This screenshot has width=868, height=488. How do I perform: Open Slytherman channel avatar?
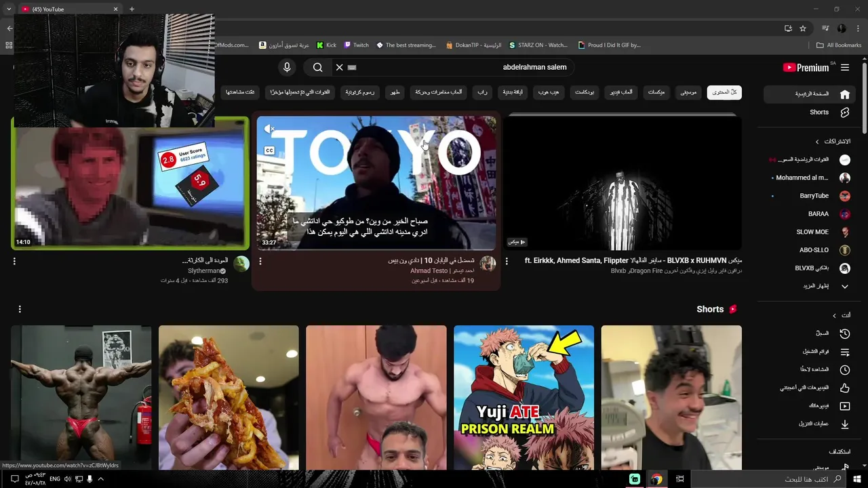click(241, 264)
